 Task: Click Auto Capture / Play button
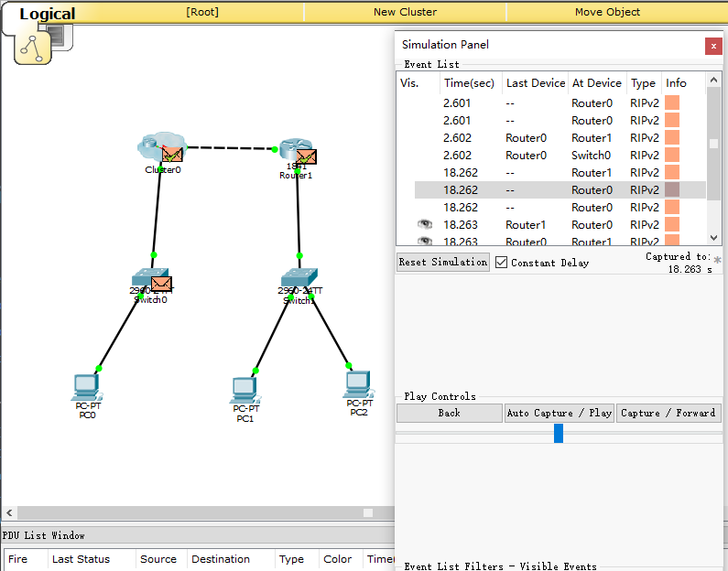click(559, 413)
